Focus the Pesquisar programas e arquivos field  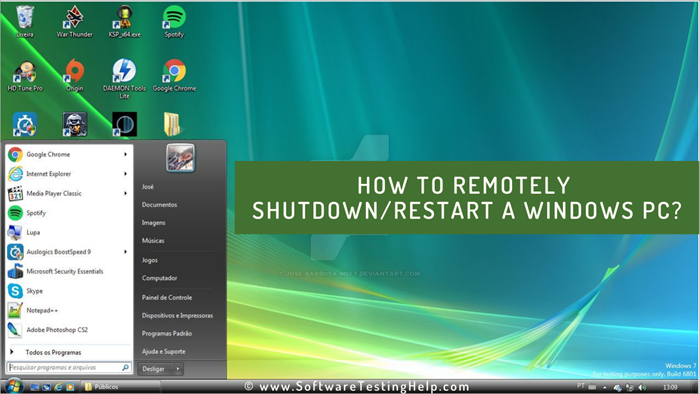[69, 368]
